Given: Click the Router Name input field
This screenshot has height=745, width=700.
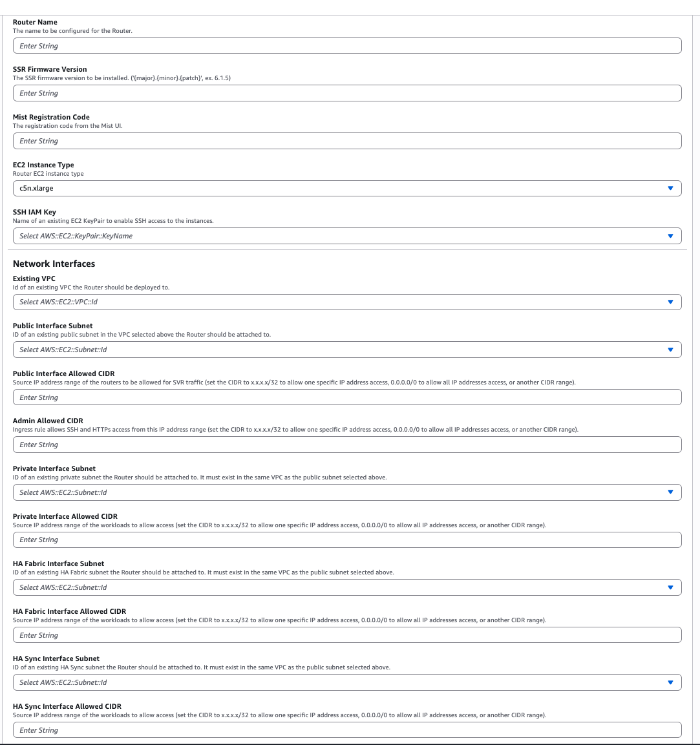Looking at the screenshot, I should 347,45.
